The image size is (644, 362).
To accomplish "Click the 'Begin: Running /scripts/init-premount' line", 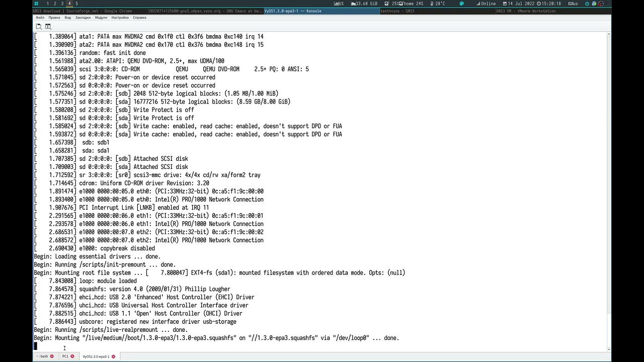I will click(105, 264).
